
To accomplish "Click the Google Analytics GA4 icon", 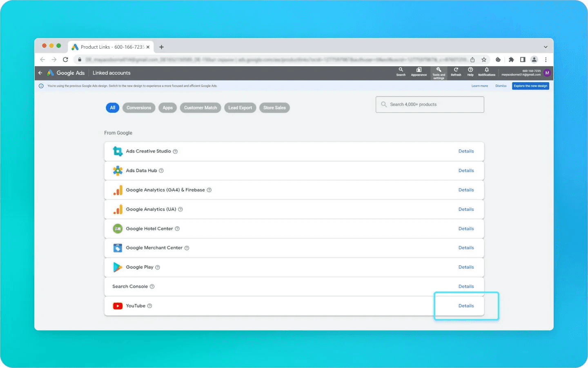I will coord(118,190).
